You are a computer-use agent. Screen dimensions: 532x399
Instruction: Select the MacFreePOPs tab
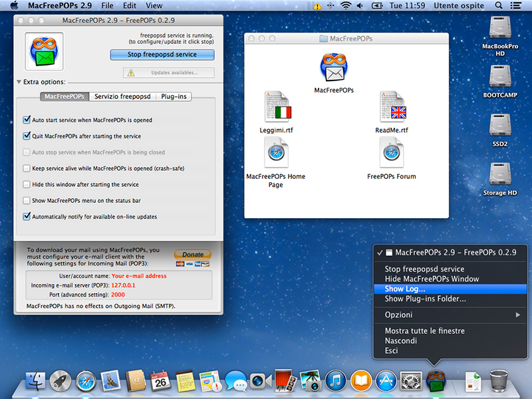click(65, 96)
